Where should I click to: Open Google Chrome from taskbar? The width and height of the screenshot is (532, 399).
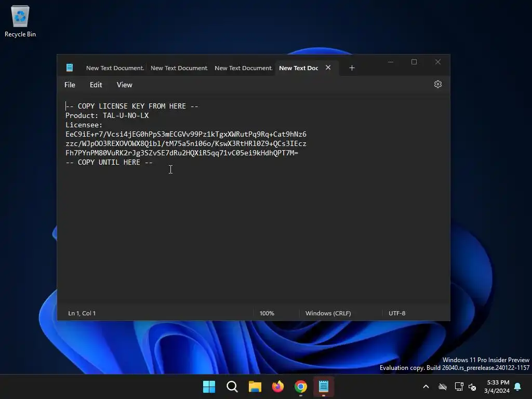(301, 387)
